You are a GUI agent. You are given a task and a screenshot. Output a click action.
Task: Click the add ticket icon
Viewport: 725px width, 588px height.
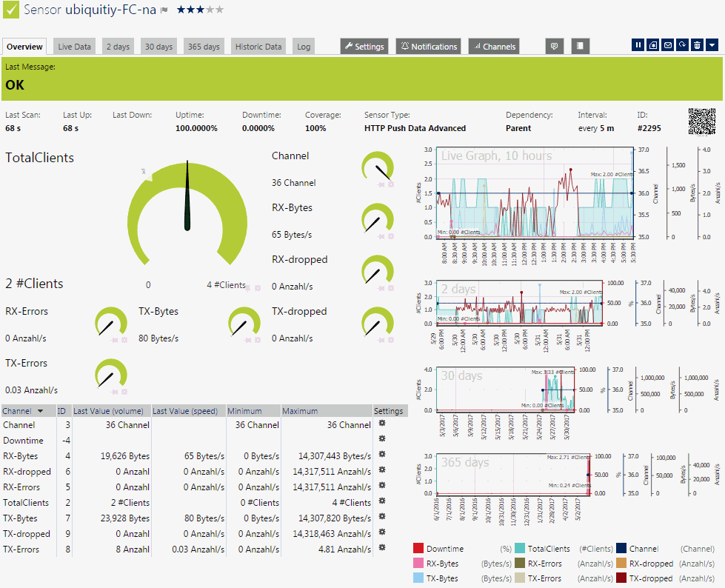653,45
